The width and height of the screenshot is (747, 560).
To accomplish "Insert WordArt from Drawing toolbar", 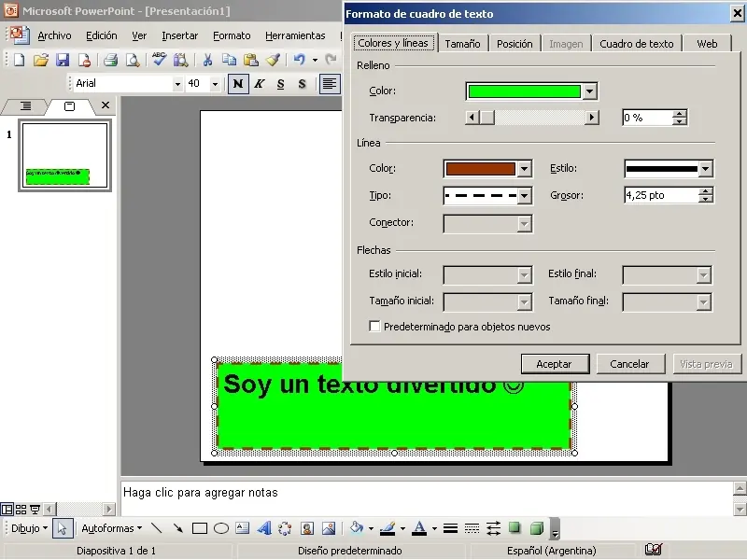I will coord(264,528).
